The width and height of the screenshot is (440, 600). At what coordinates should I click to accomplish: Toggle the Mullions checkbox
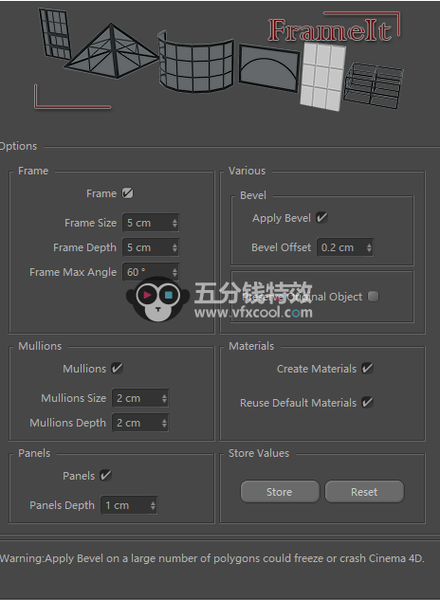point(117,368)
